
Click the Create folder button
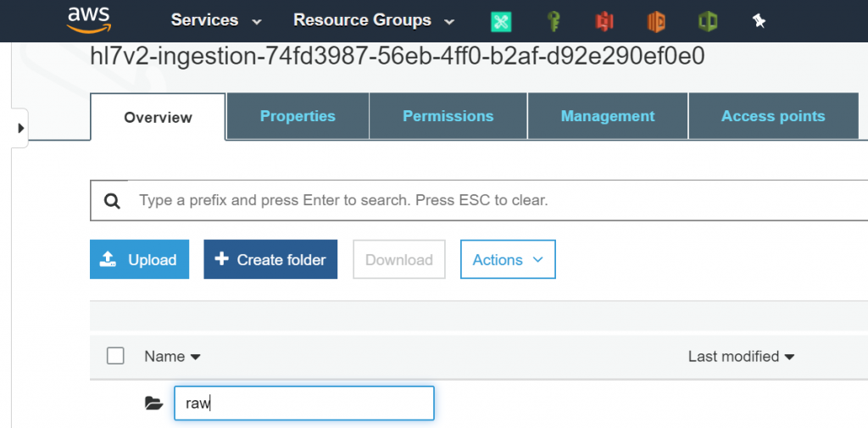pos(270,259)
